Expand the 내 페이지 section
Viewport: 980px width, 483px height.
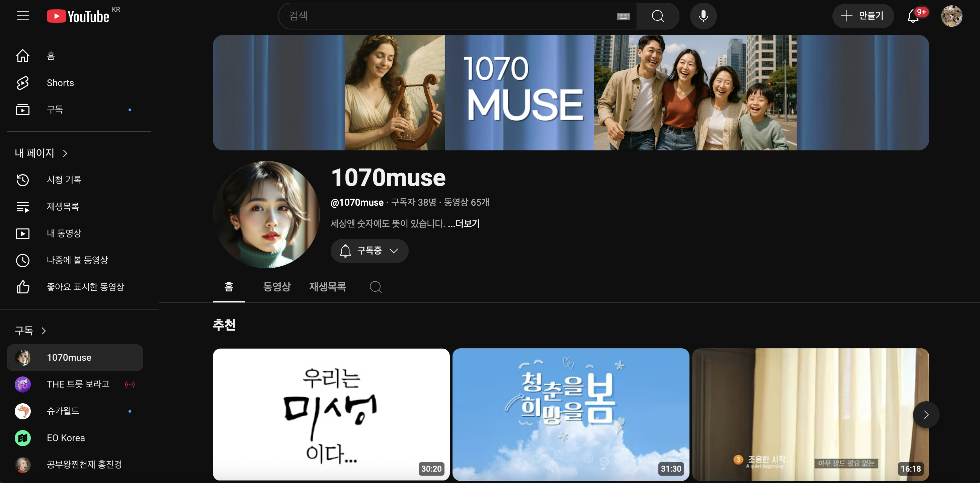point(41,153)
